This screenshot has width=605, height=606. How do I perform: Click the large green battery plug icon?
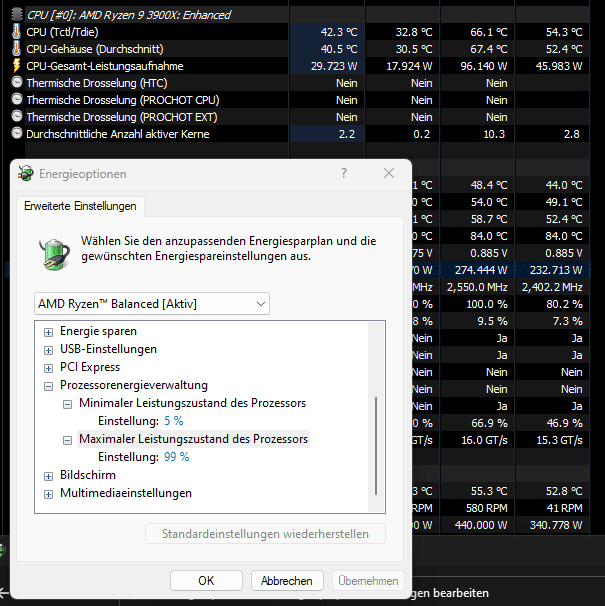(x=55, y=253)
